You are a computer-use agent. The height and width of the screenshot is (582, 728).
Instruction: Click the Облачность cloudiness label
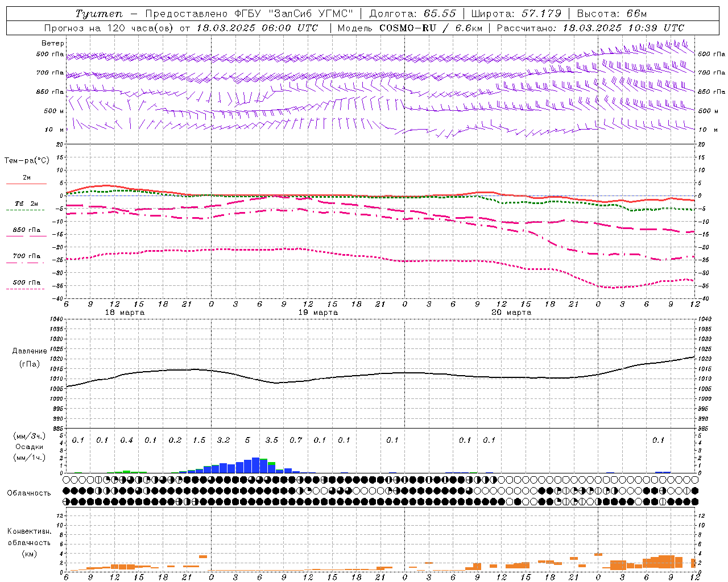click(29, 493)
